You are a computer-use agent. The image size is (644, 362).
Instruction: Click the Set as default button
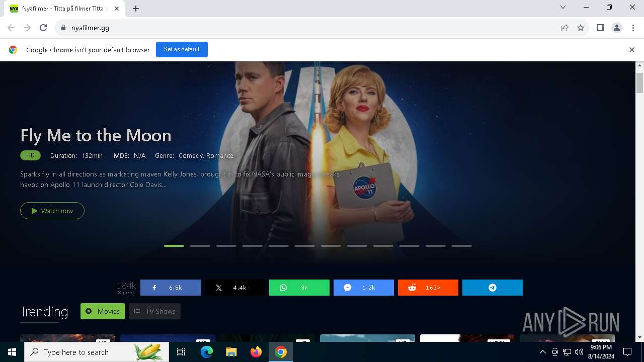pyautogui.click(x=182, y=49)
